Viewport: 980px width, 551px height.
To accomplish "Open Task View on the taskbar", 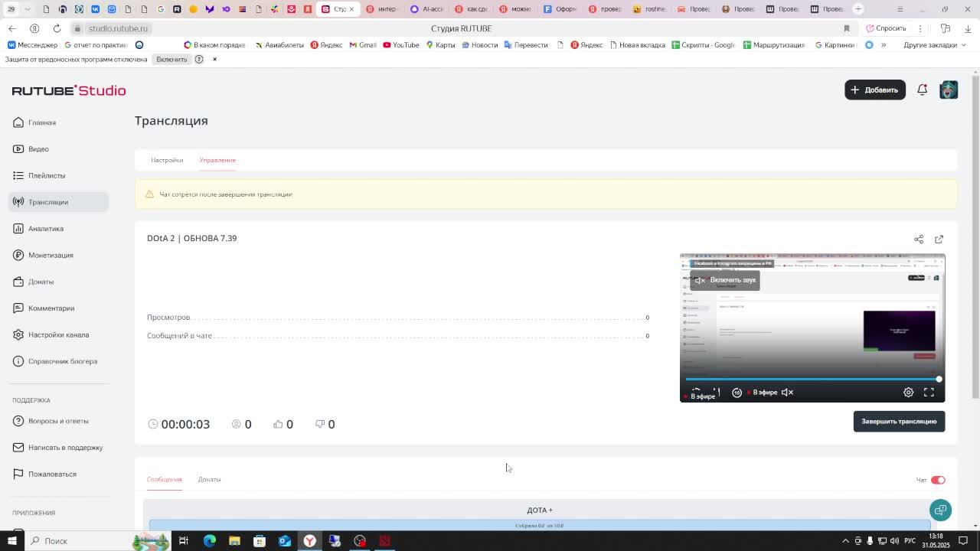I will (x=184, y=541).
